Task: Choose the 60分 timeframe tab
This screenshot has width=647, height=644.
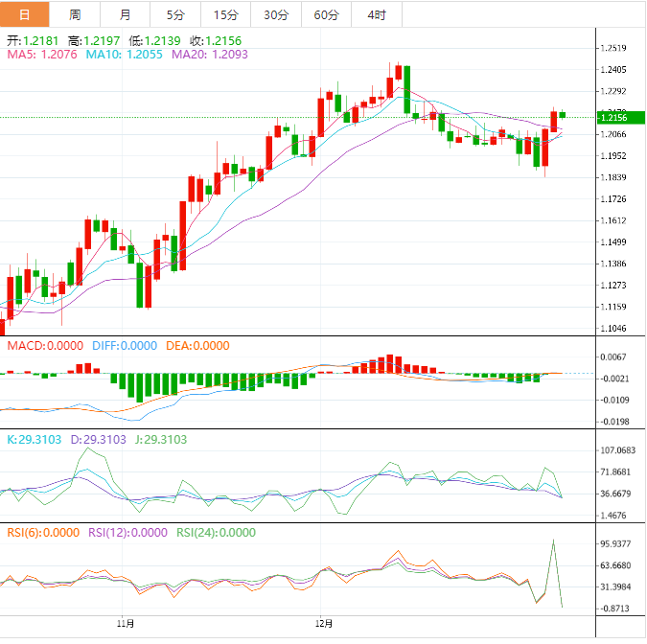Action: click(x=326, y=14)
